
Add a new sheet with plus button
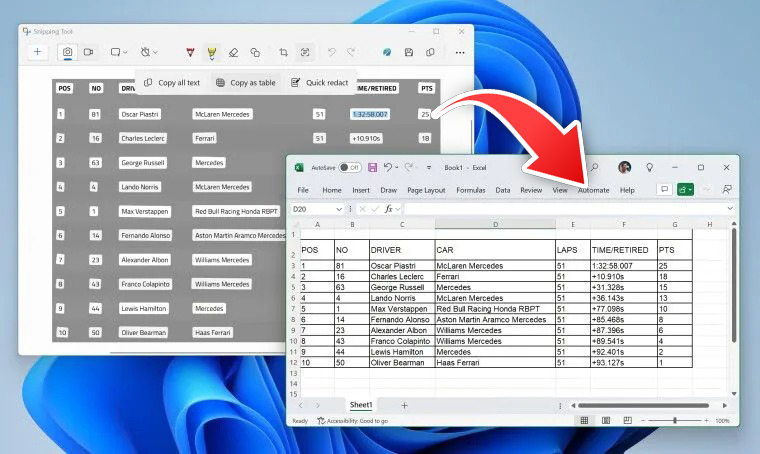[x=404, y=405]
